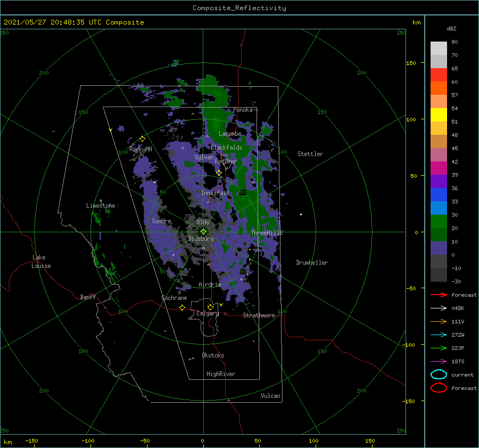Click the Sylvan label
This screenshot has width=479, height=448.
[204, 157]
